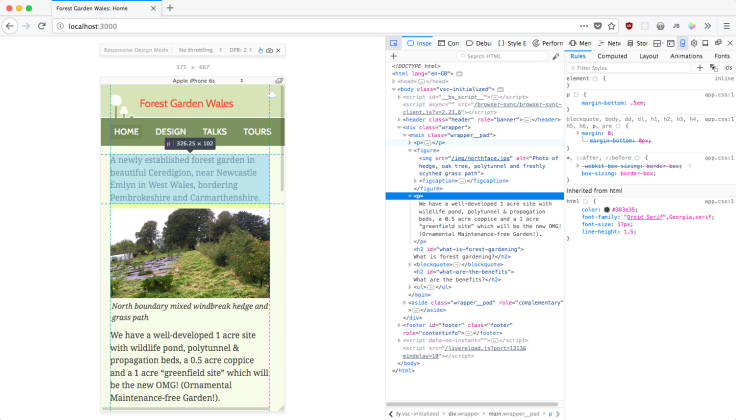Rotate the viewport orientation
The width and height of the screenshot is (736, 420).
click(279, 81)
